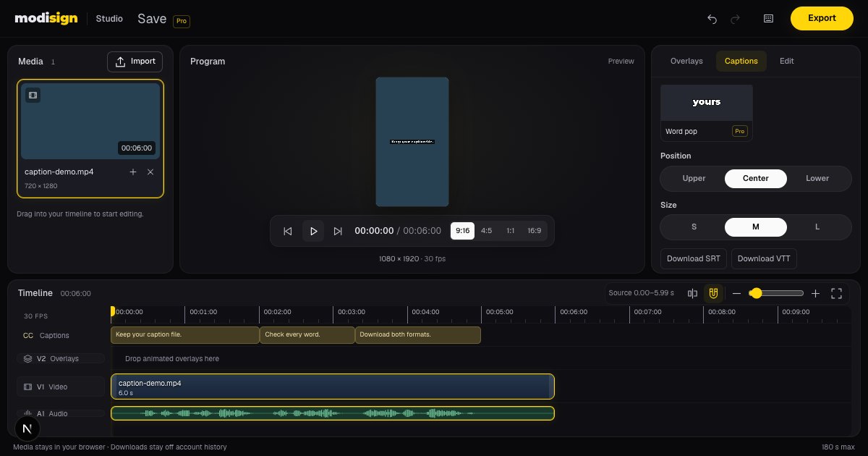Skip to end of the program
This screenshot has height=456, width=868.
338,231
